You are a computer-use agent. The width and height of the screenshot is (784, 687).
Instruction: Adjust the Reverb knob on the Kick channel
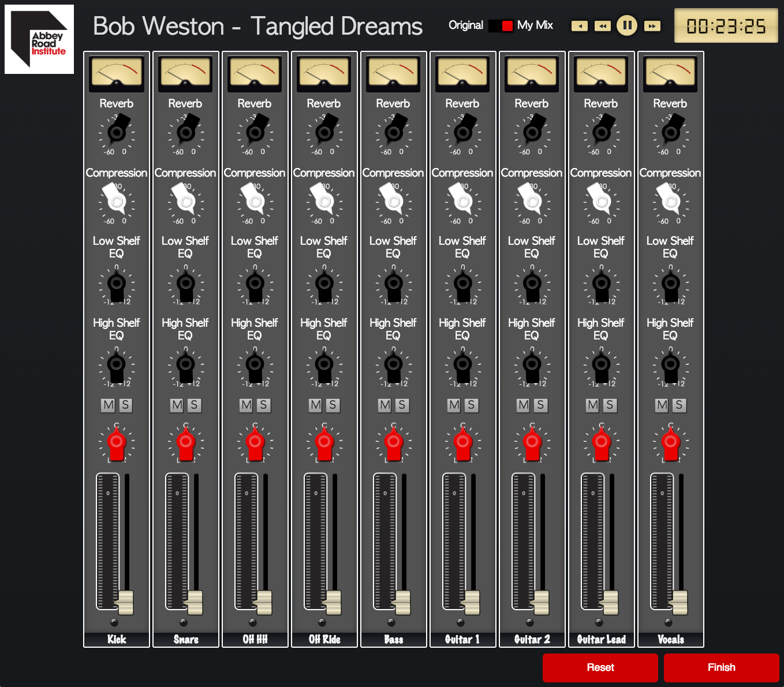(x=117, y=134)
